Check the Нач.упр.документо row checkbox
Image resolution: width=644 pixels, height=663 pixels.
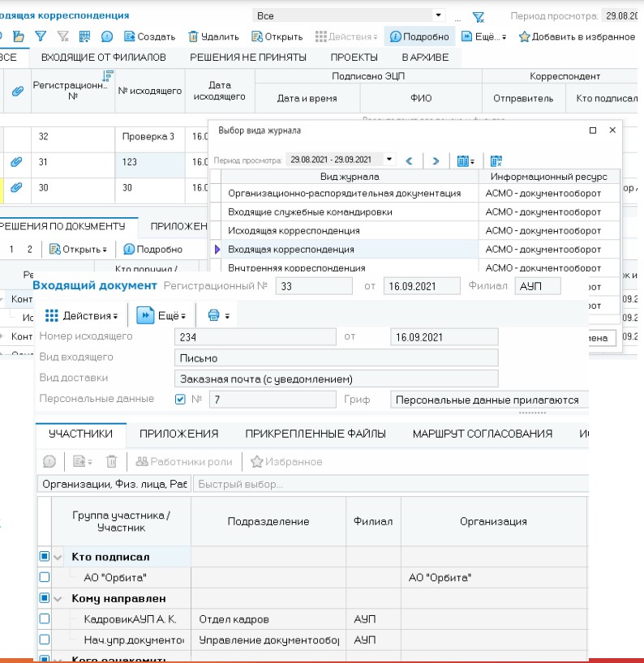pyautogui.click(x=45, y=639)
